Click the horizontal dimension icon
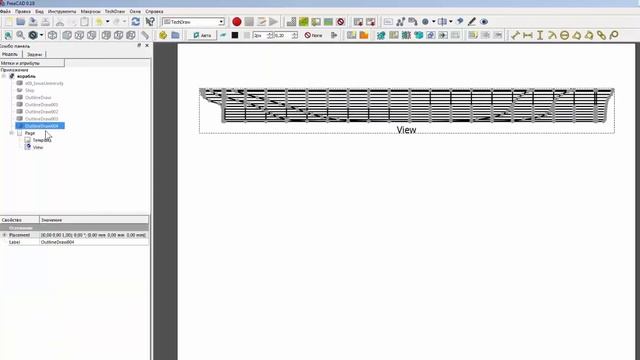640x360 pixels. coord(527,36)
